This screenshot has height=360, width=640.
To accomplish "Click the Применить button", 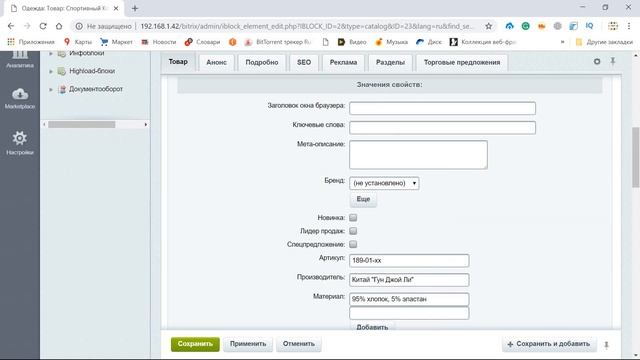I will click(x=248, y=344).
